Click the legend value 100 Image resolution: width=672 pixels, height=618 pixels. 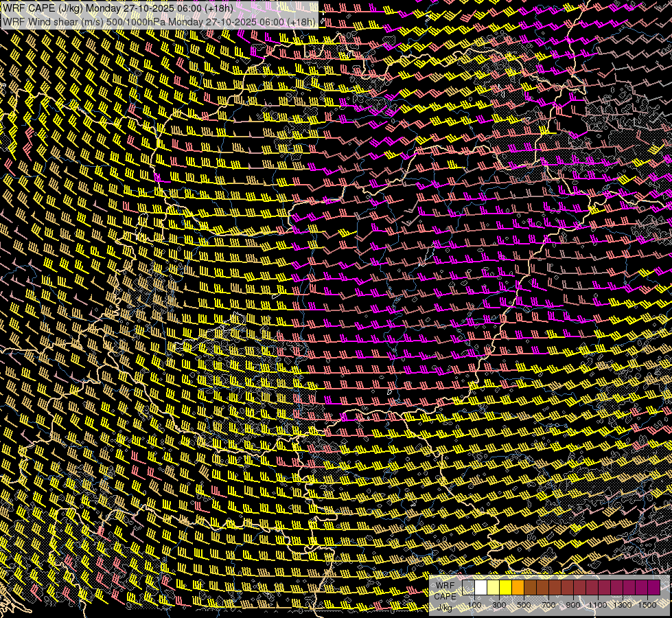pyautogui.click(x=474, y=605)
